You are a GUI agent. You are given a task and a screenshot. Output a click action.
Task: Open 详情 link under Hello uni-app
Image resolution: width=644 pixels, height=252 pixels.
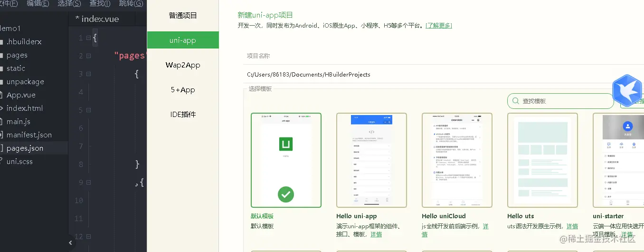(x=376, y=234)
